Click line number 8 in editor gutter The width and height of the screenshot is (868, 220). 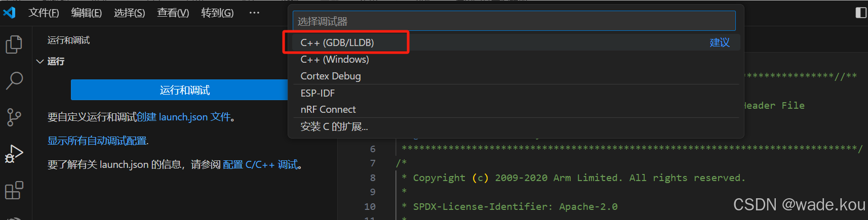click(373, 178)
